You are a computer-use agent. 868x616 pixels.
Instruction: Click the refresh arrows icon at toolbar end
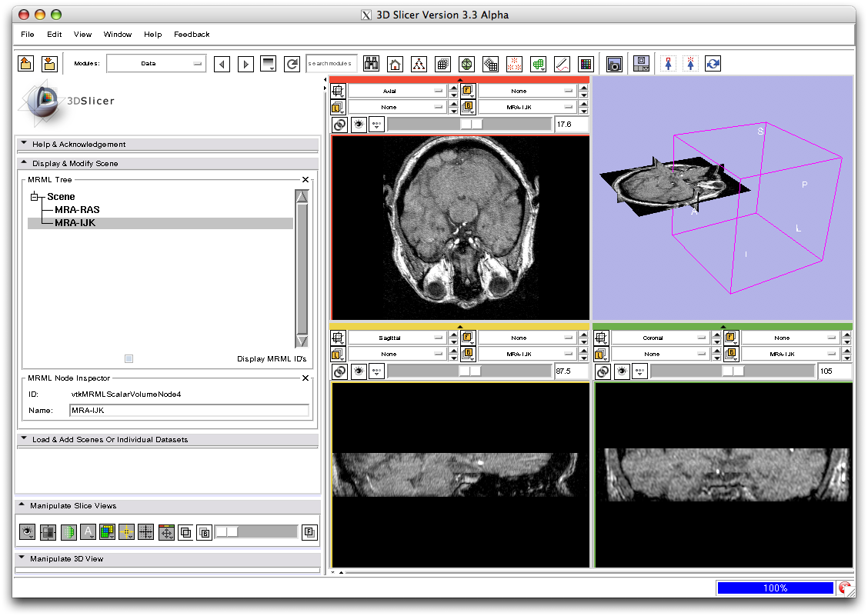713,64
